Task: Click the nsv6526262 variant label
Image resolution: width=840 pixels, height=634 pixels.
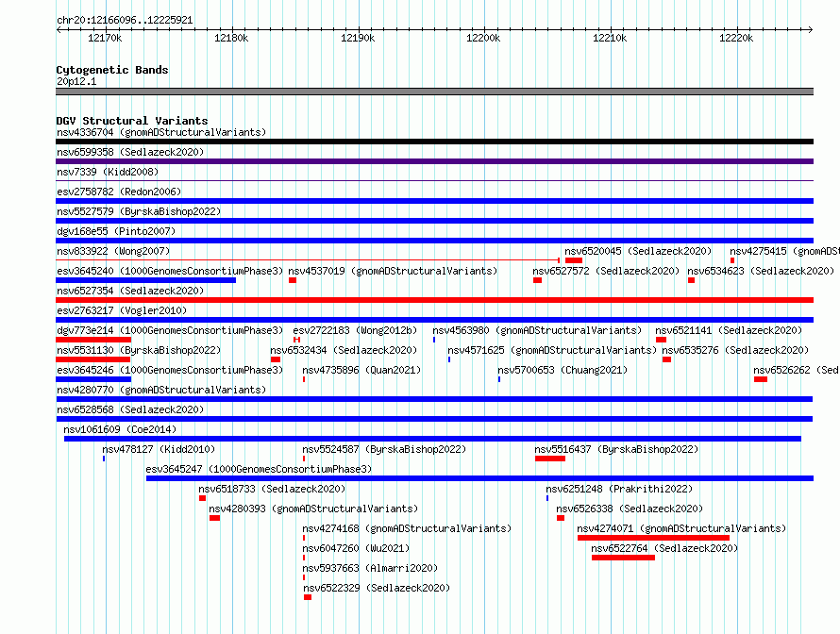Action: click(x=796, y=370)
